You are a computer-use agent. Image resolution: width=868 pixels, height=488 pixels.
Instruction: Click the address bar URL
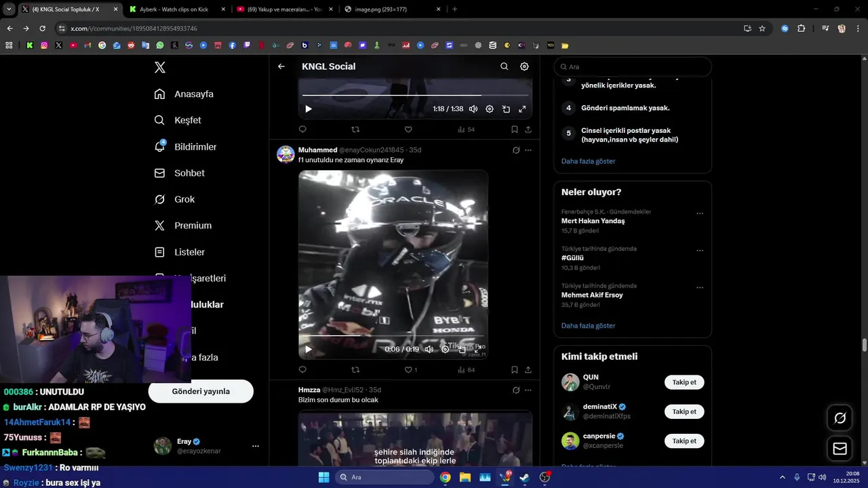tap(134, 28)
